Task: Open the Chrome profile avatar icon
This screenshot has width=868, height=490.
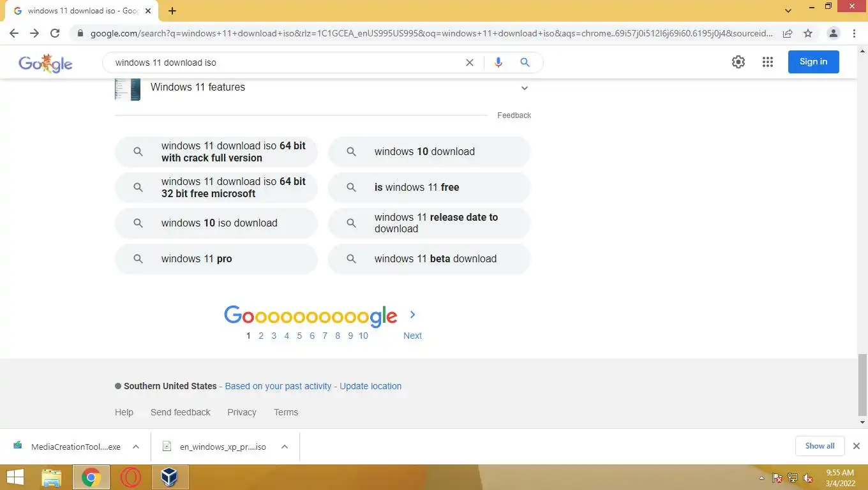Action: pyautogui.click(x=834, y=33)
